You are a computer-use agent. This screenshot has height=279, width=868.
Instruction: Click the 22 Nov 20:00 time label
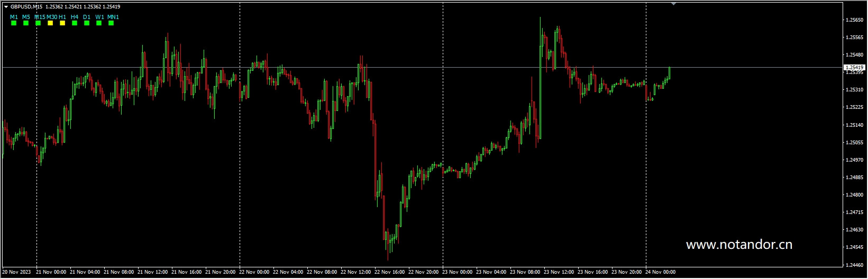click(x=424, y=273)
